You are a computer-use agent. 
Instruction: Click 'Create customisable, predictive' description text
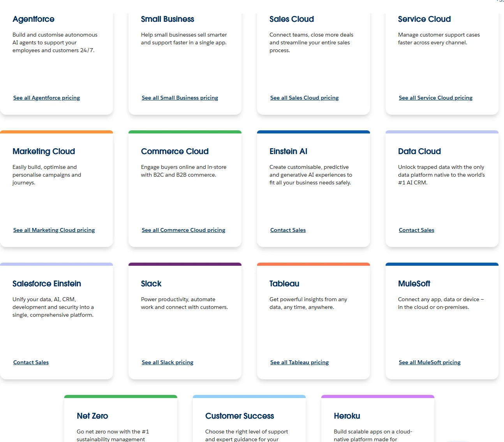tap(311, 175)
